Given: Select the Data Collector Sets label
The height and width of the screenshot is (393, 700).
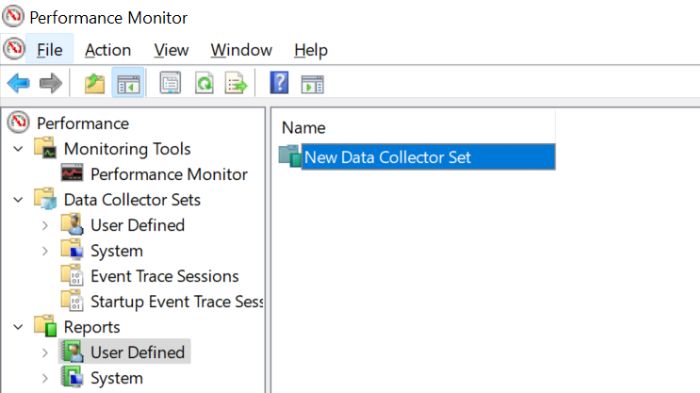Looking at the screenshot, I should tap(132, 200).
